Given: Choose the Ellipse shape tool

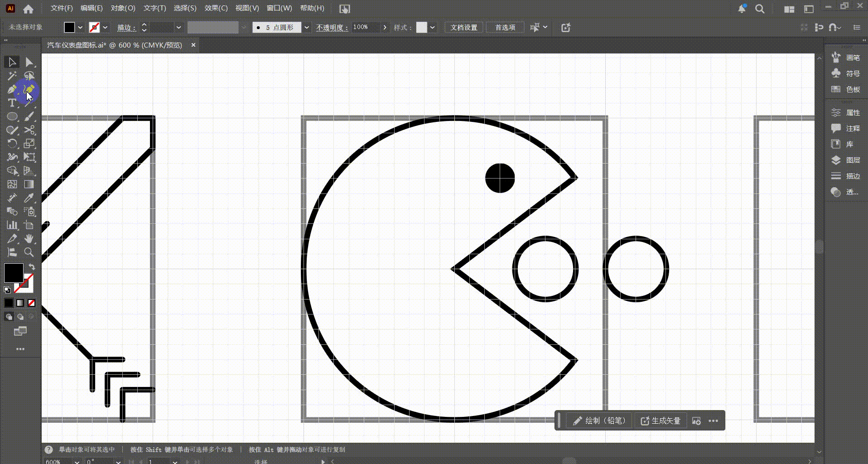Looking at the screenshot, I should [12, 116].
